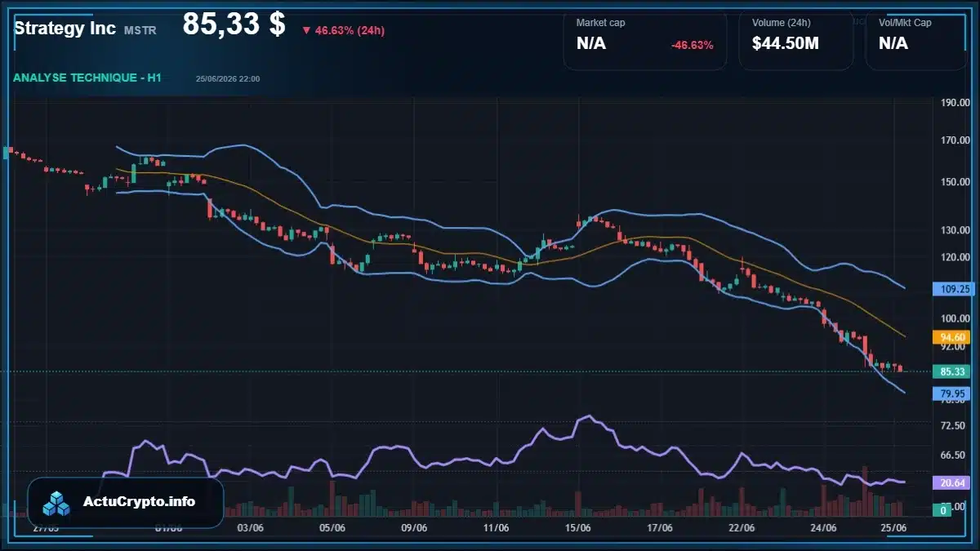980x551 pixels.
Task: Click the 66.50 axis label
Action: tap(953, 455)
